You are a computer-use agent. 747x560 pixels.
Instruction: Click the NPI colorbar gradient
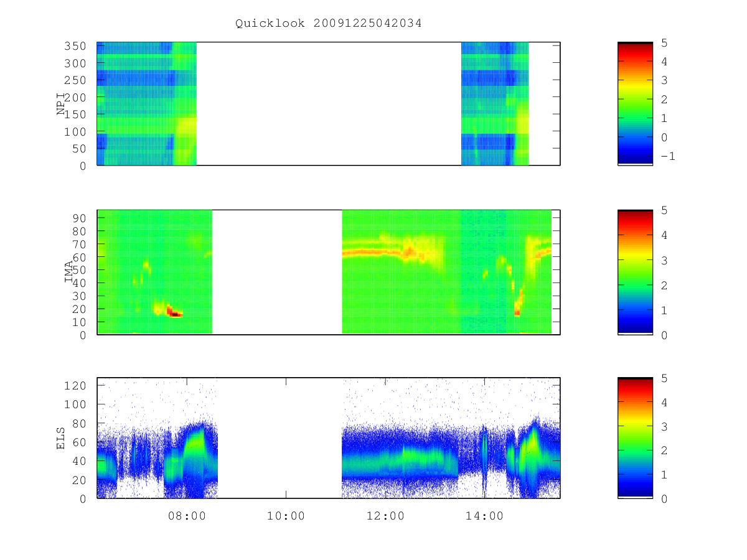point(635,103)
